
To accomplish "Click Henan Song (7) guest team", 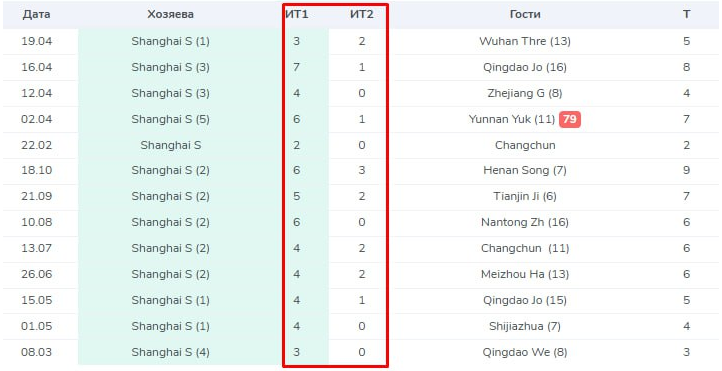I will (525, 170).
